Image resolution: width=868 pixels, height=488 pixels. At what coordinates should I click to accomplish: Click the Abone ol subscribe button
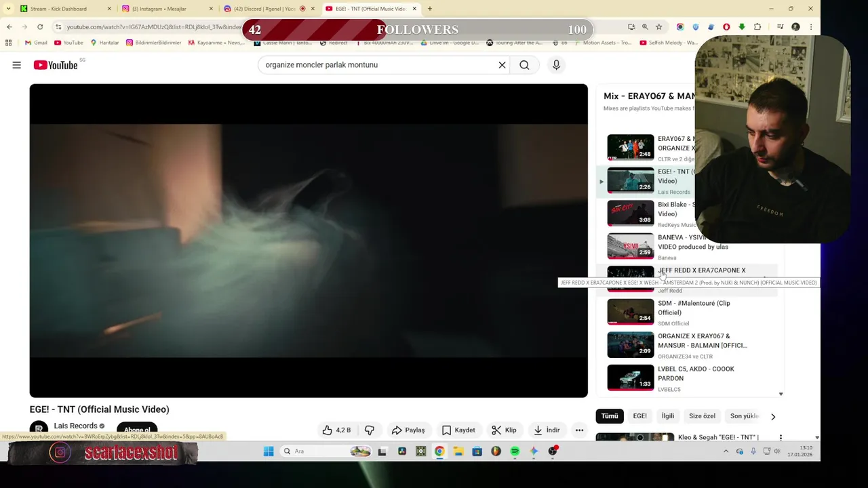(137, 430)
